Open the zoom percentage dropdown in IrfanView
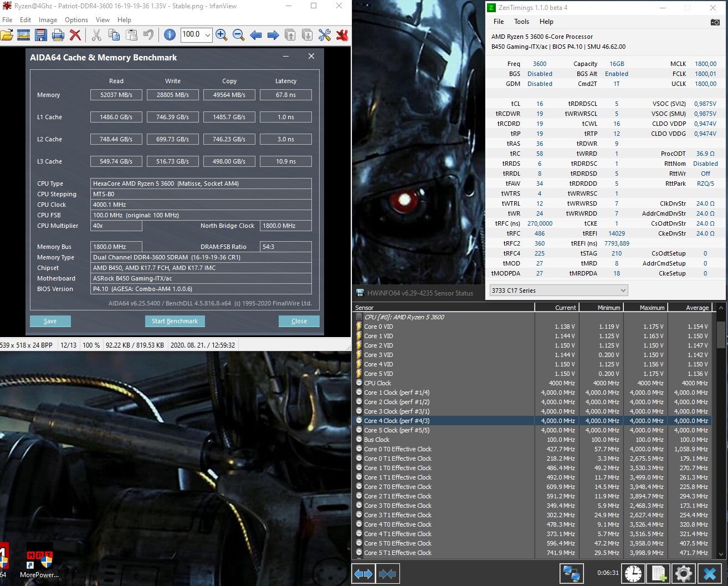Screen dimensions: 728x586 pos(208,35)
